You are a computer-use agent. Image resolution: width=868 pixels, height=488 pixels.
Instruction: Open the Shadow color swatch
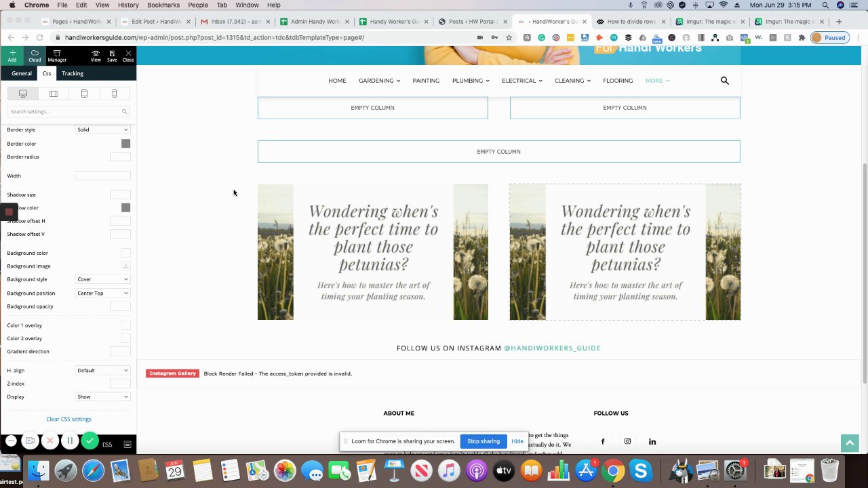click(125, 207)
